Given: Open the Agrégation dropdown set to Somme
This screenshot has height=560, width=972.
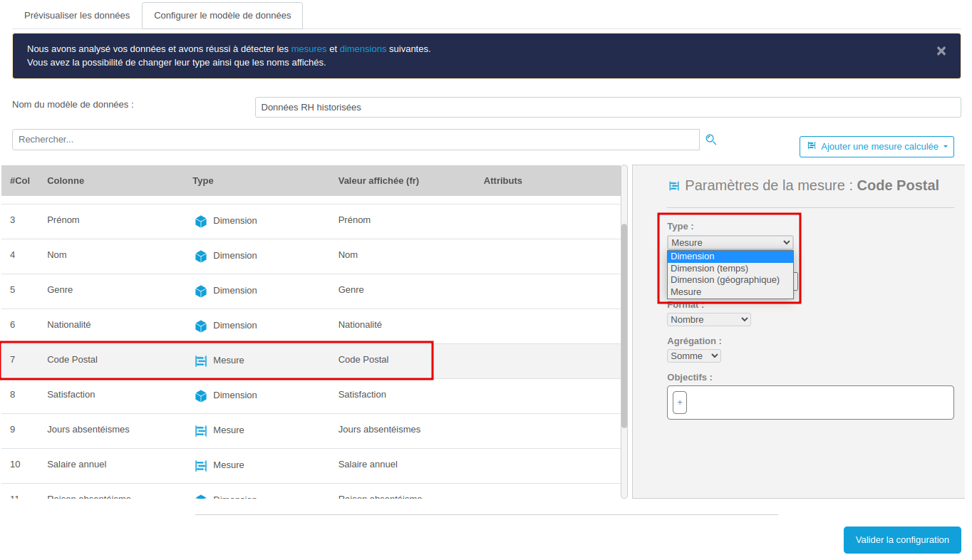Looking at the screenshot, I should click(x=693, y=356).
